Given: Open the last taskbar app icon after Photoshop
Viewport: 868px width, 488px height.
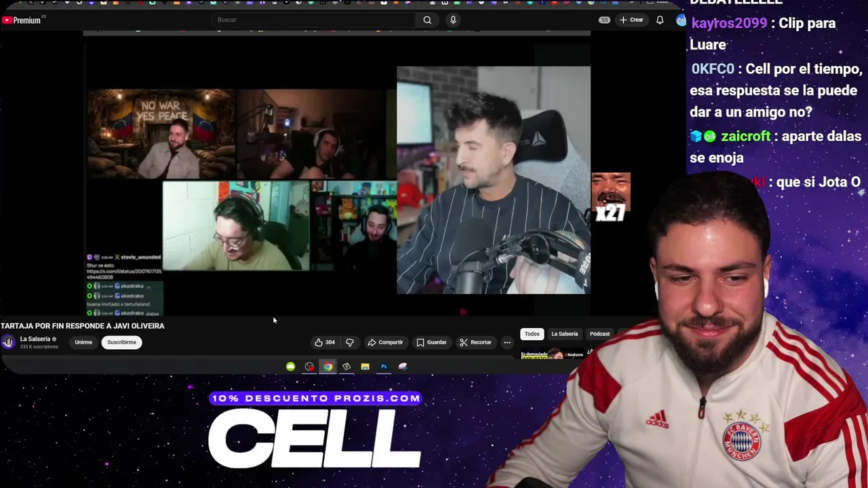Looking at the screenshot, I should click(403, 367).
